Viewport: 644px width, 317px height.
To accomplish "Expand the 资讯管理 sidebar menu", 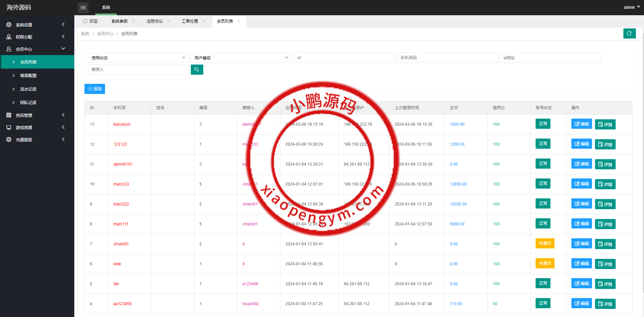I will click(37, 115).
